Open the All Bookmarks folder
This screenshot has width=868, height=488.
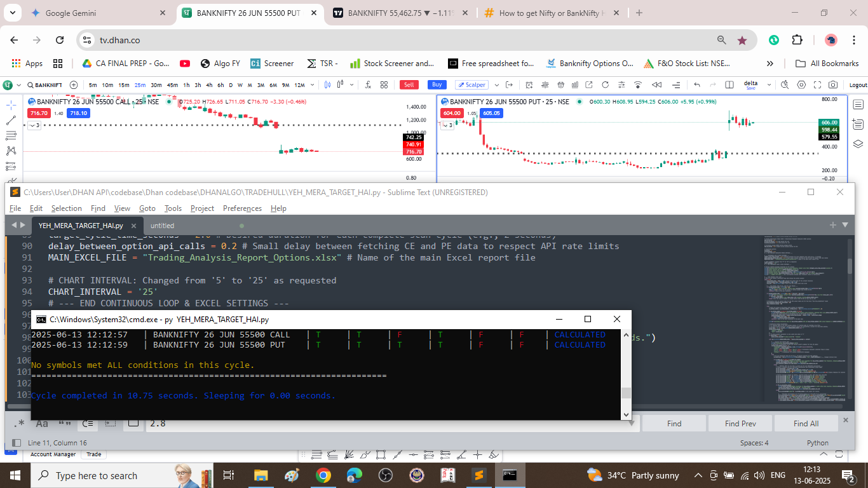pos(827,64)
